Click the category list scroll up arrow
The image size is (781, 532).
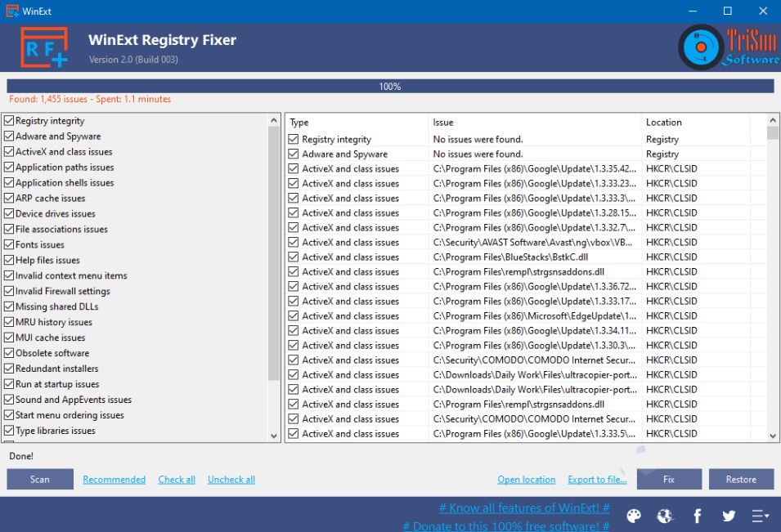coord(273,120)
